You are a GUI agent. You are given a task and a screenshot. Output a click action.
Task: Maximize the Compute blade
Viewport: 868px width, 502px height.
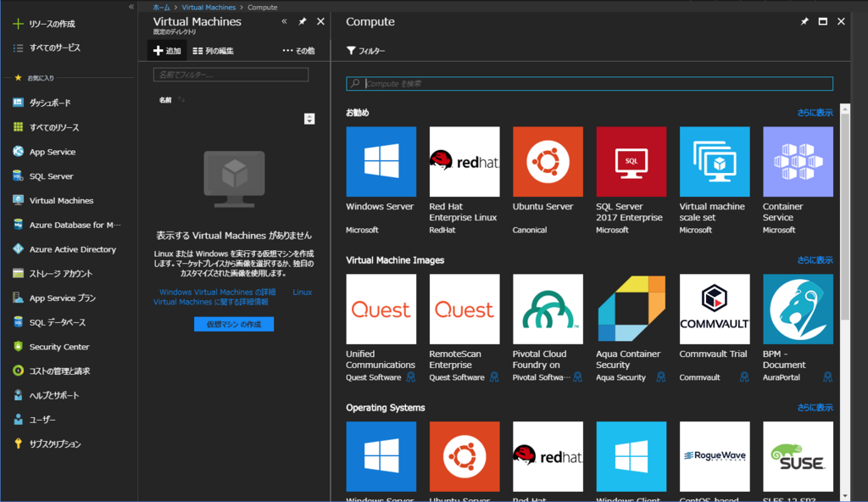point(822,21)
